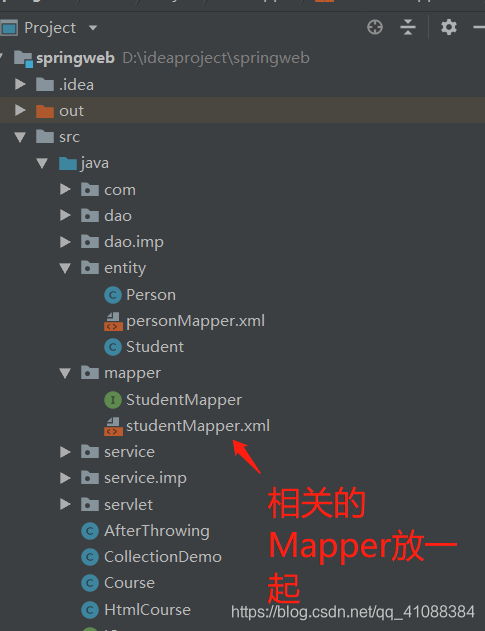Click the StudentMapper interface icon
This screenshot has height=631, width=485.
click(113, 400)
